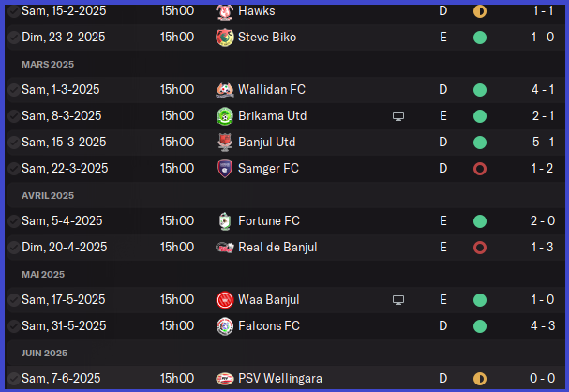Click the MARS 2025 month header
Viewport: 569px width, 392px height.
48,64
